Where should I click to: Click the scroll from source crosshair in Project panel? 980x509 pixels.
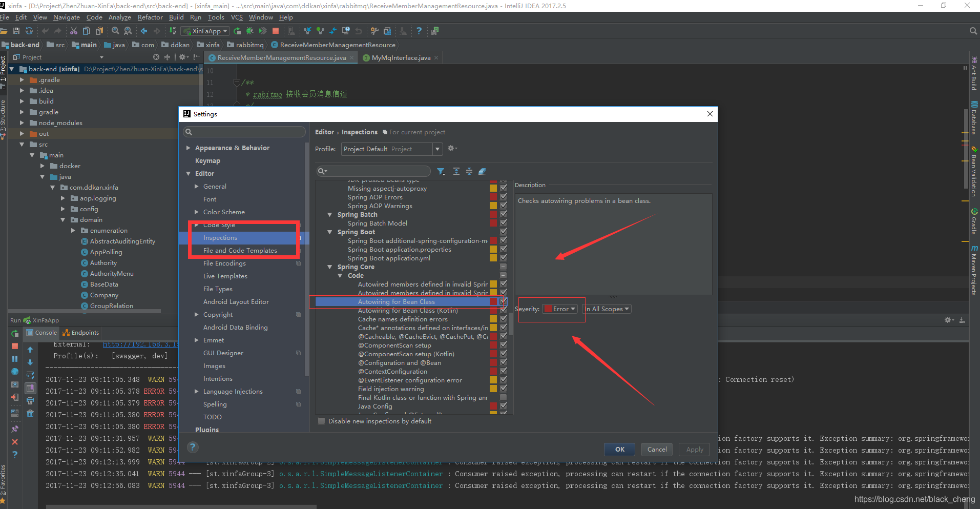[156, 57]
